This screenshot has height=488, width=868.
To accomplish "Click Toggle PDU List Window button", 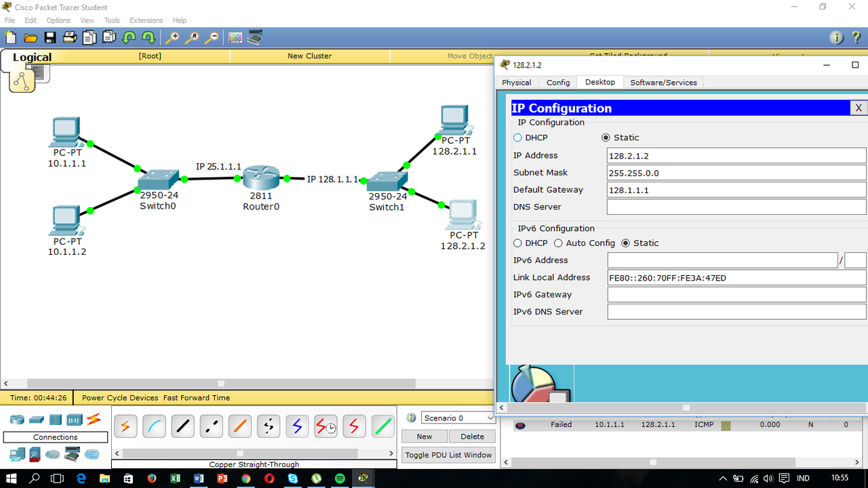I will (x=449, y=455).
